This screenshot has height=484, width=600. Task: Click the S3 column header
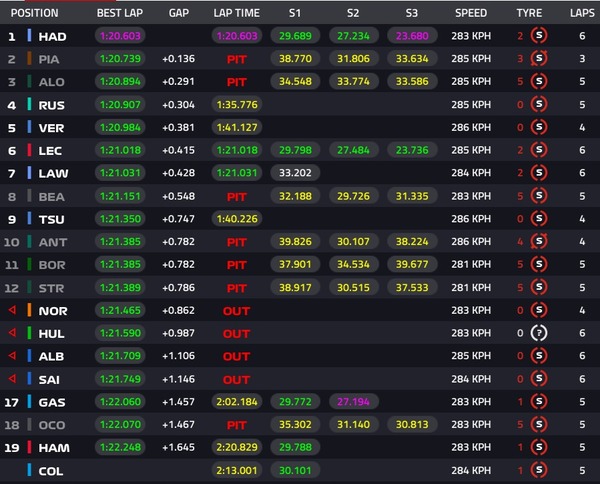pyautogui.click(x=412, y=13)
